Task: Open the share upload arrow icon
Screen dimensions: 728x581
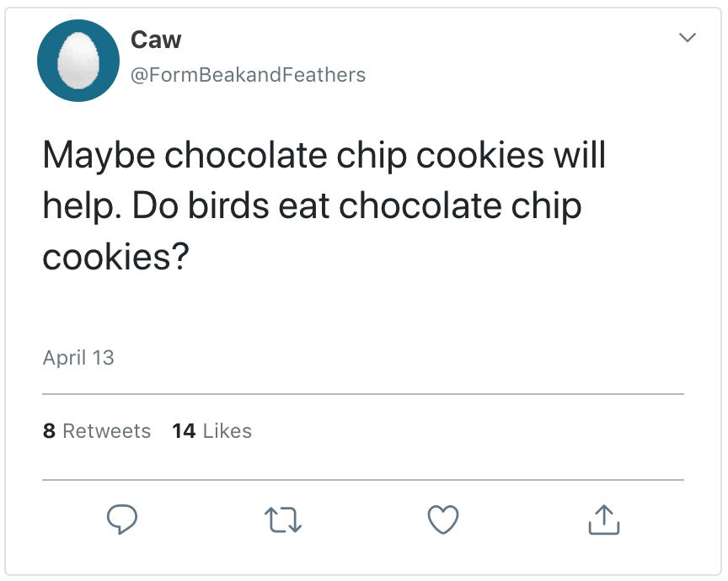Action: (603, 520)
